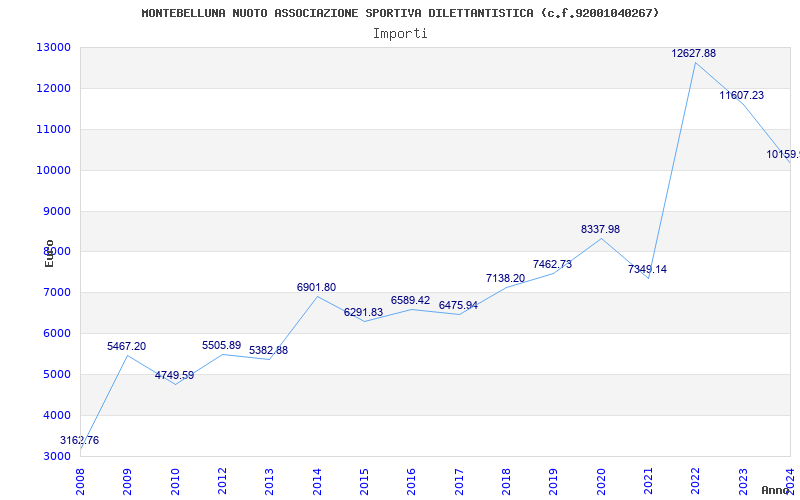Select the Montebelluna Nuoto chart title

[x=401, y=13]
